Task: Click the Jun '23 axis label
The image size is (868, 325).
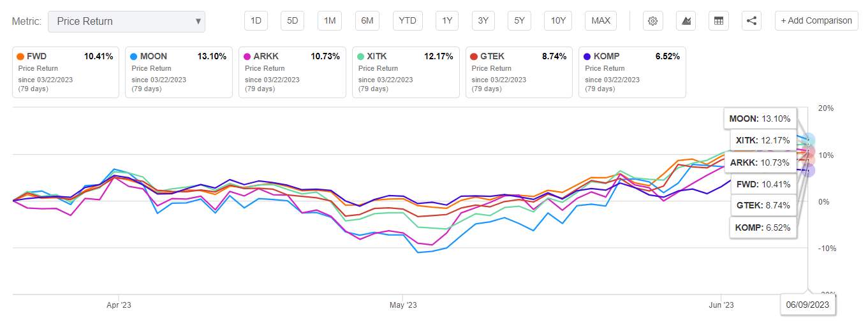Action: [721, 305]
